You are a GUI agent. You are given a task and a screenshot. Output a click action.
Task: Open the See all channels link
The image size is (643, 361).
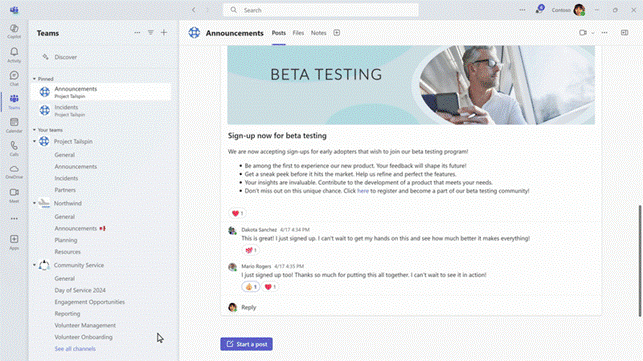pos(75,349)
